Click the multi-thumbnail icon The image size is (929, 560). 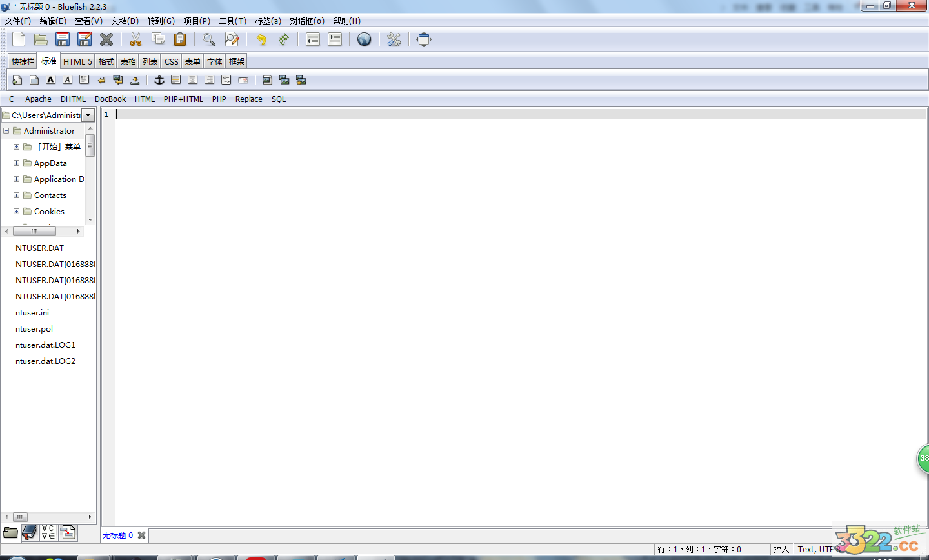tap(301, 80)
